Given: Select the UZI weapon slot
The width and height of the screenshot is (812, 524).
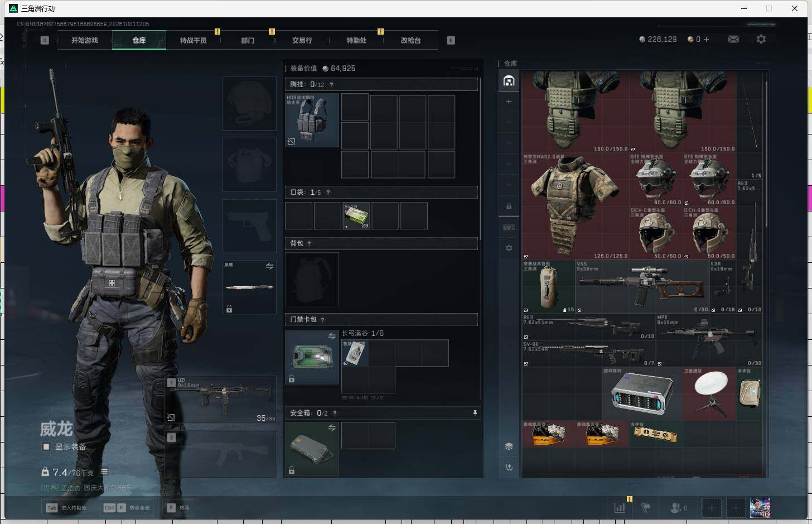Looking at the screenshot, I should click(x=221, y=399).
